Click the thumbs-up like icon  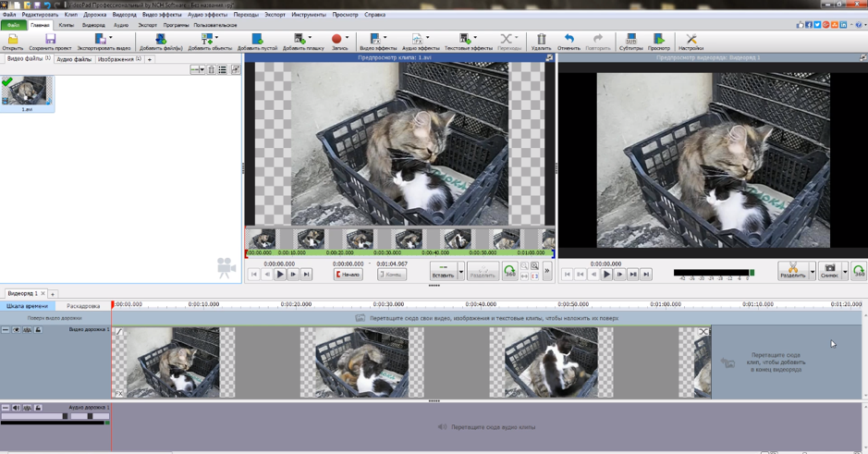(x=800, y=25)
